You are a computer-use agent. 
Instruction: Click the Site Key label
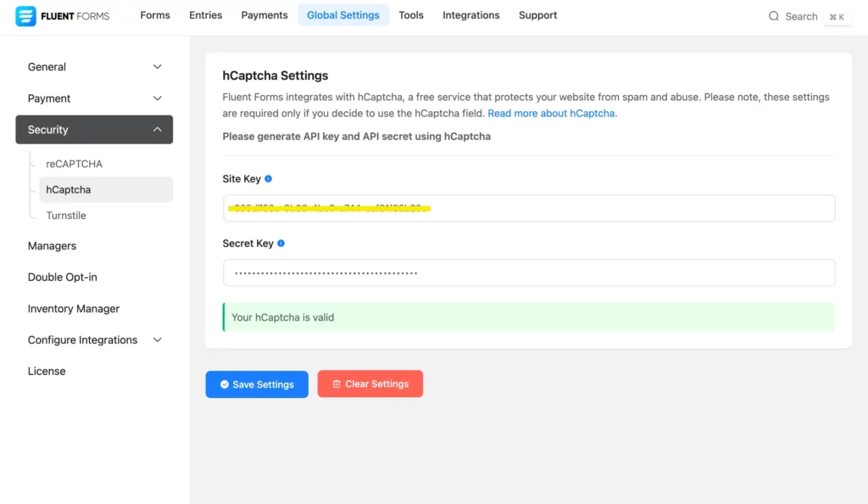click(242, 179)
